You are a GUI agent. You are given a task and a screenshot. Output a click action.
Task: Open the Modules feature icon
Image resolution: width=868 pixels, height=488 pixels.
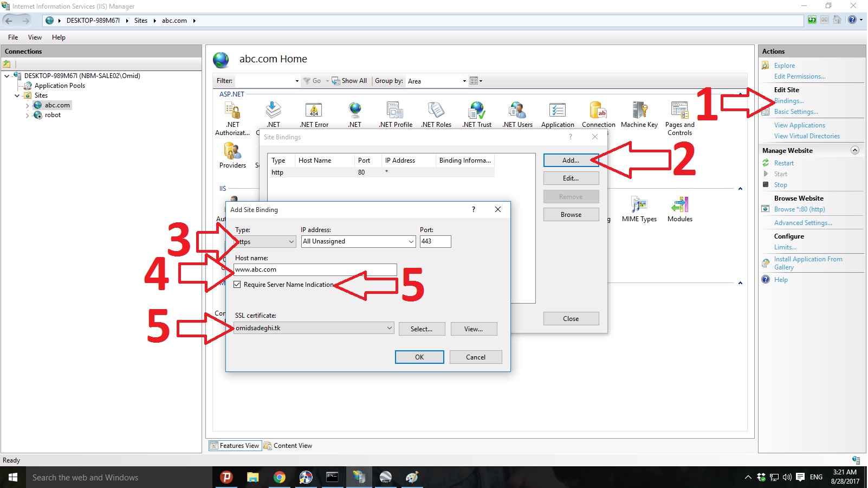(679, 209)
